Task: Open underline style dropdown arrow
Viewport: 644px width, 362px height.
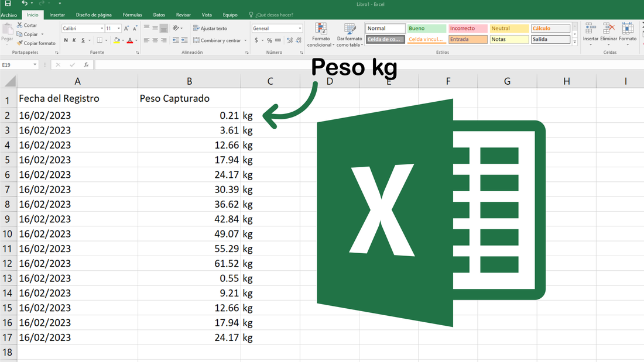Action: pyautogui.click(x=90, y=40)
